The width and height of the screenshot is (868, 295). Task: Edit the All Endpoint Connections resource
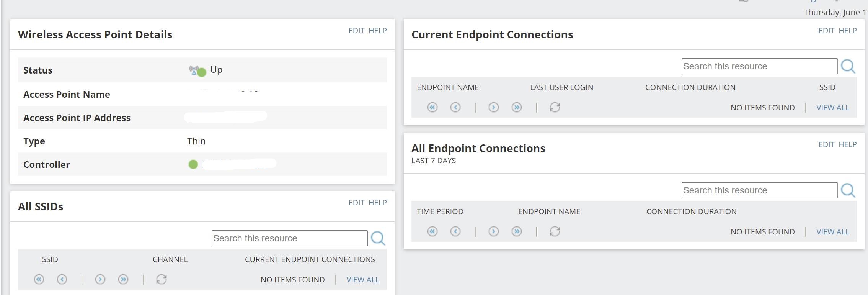pyautogui.click(x=826, y=144)
